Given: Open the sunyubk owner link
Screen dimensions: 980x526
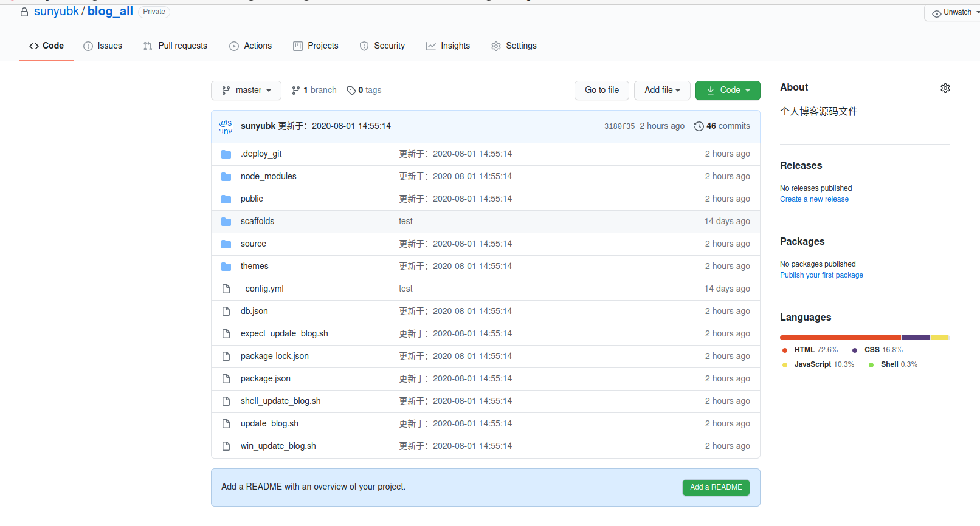Looking at the screenshot, I should [x=57, y=12].
